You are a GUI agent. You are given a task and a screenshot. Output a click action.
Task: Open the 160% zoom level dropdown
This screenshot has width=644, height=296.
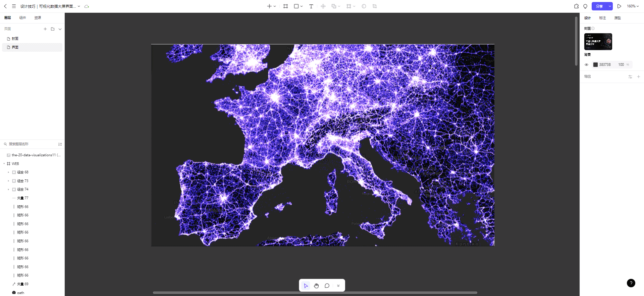pos(633,6)
